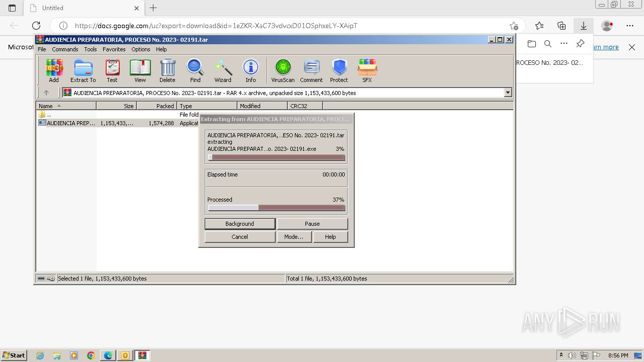644x362 pixels.
Task: Click the Extract To toolbar icon
Action: 83,70
